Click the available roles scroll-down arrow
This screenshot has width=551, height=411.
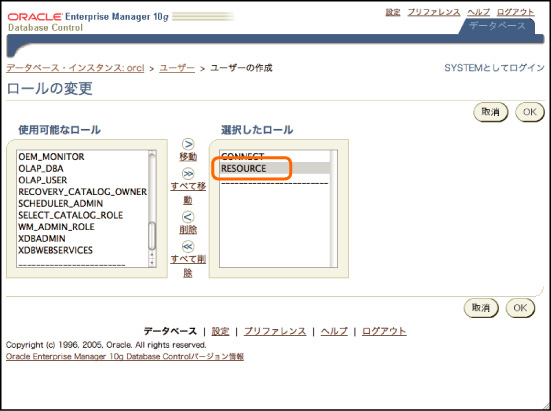(152, 263)
